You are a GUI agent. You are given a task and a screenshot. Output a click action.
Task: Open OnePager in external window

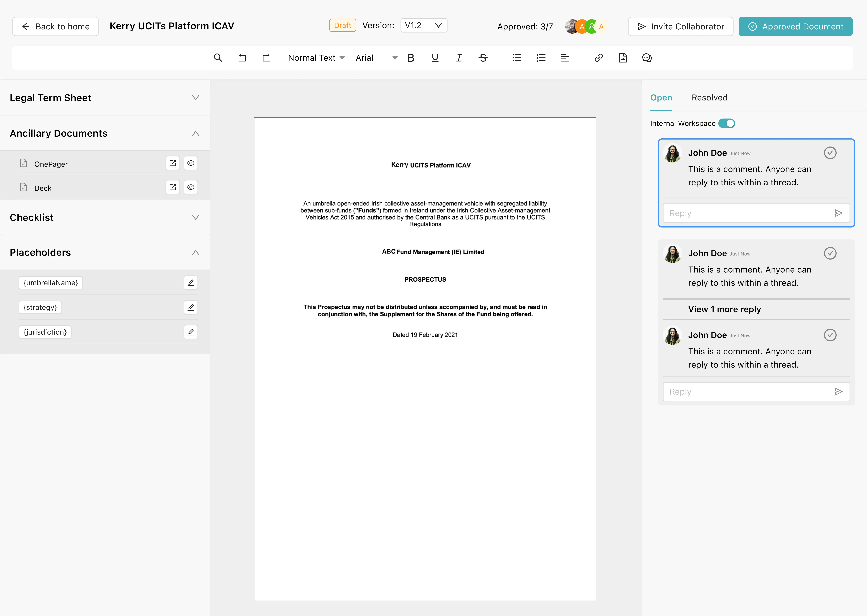click(173, 163)
